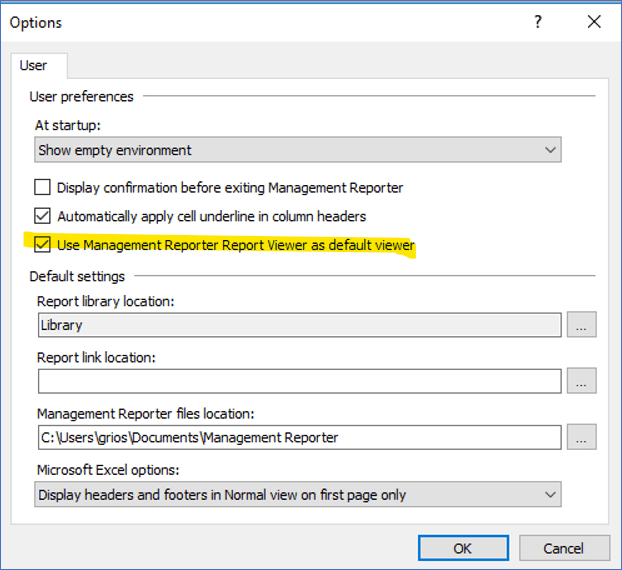Screen dimensions: 622x570
Task: Click the Options title bar text
Action: pyautogui.click(x=36, y=22)
